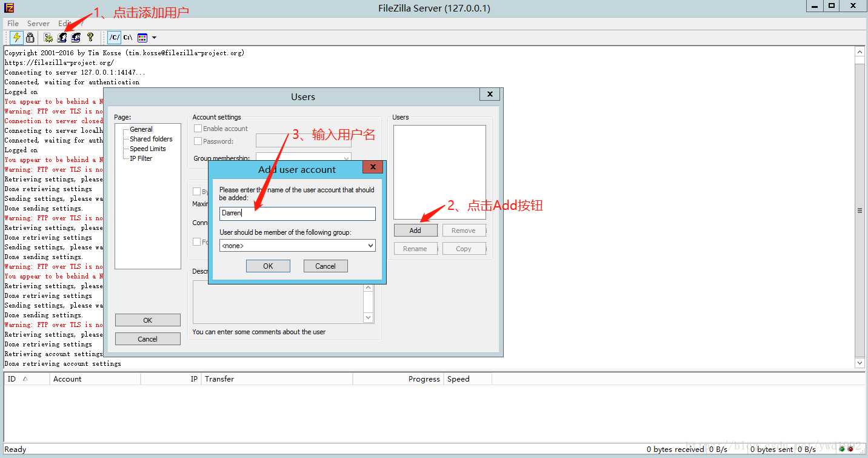Click the OK button in Users dialog
The height and width of the screenshot is (458, 868).
click(x=148, y=320)
